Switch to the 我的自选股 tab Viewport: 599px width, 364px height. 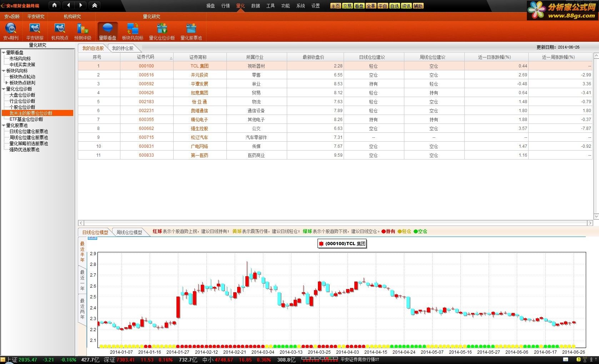point(93,48)
